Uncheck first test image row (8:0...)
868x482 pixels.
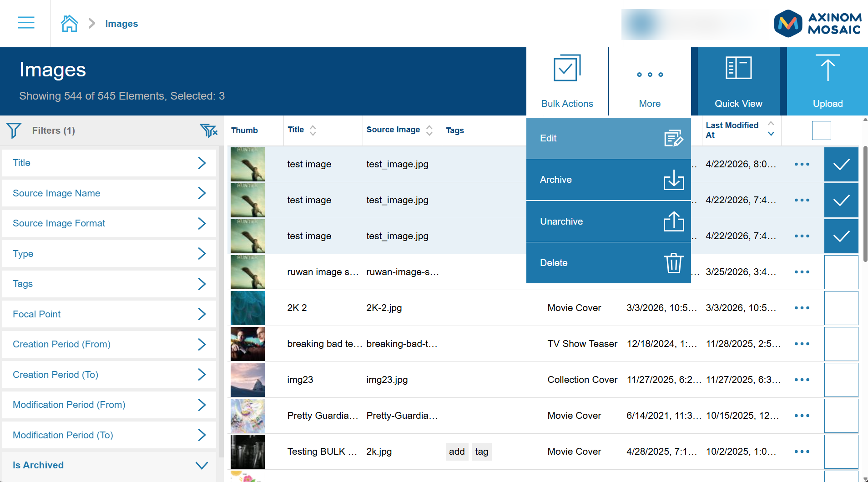pyautogui.click(x=841, y=164)
